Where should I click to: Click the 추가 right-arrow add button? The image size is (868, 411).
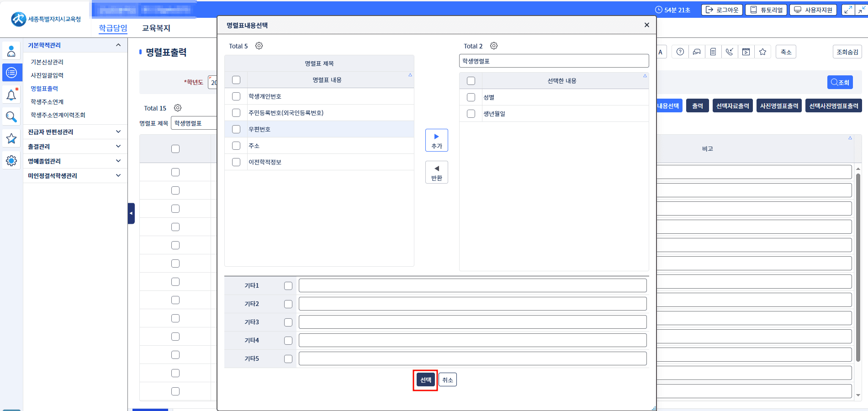(437, 140)
